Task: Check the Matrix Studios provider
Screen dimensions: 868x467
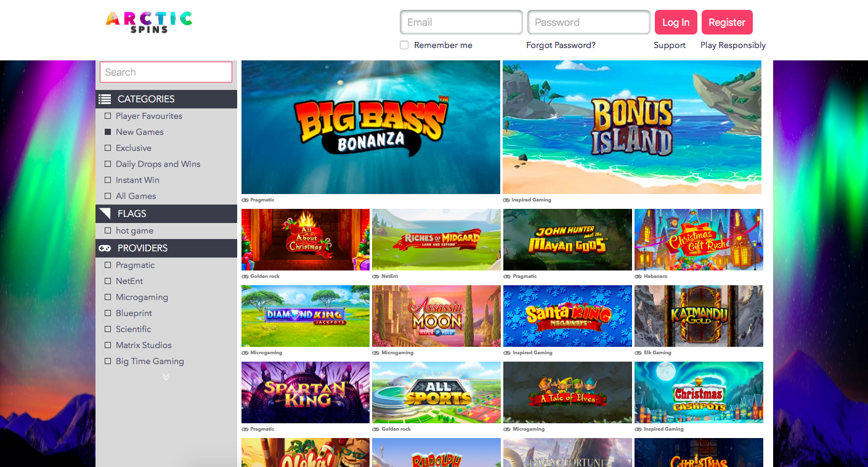Action: point(108,345)
